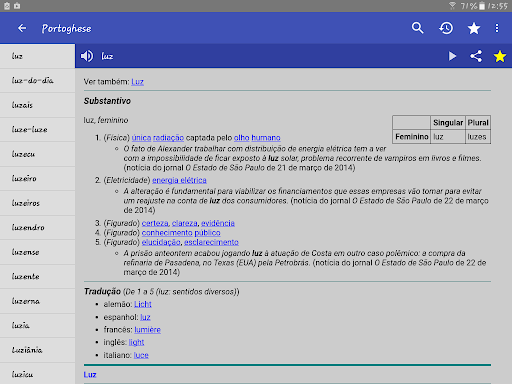
Task: Follow the 'Luz' link after Ver também
Action: (x=137, y=82)
